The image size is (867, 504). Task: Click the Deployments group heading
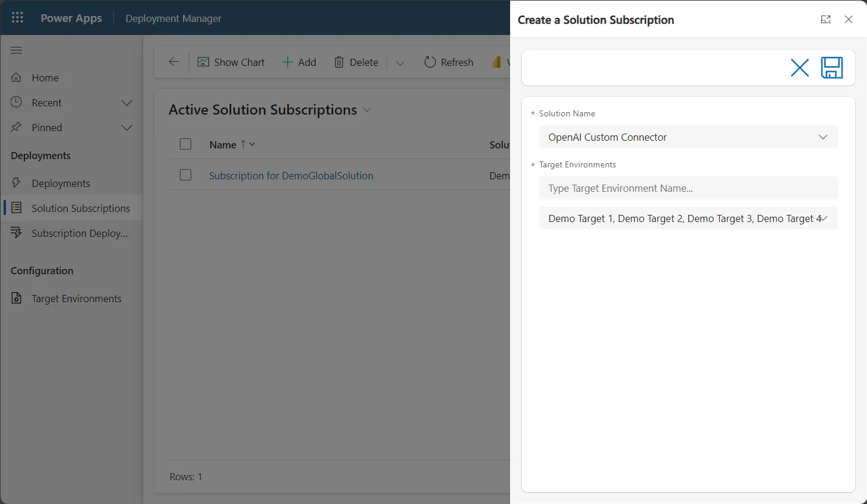pyautogui.click(x=40, y=156)
